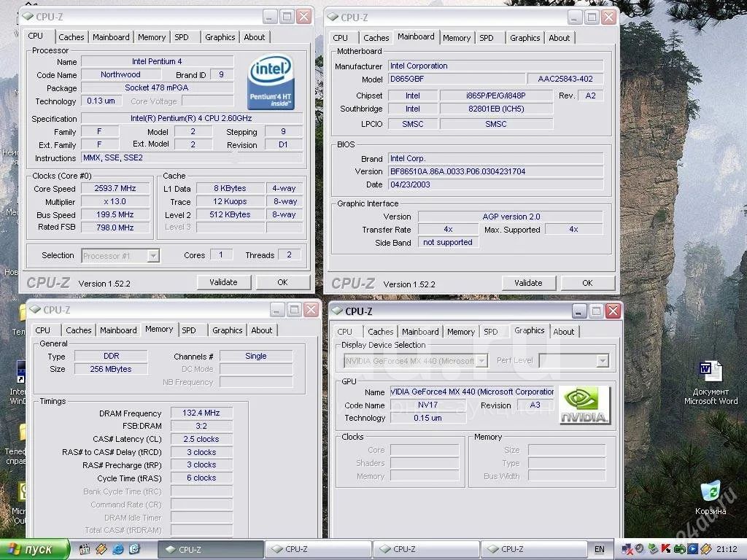Click the CPU-Z title icon in Memory window
This screenshot has height=560, width=747.
click(35, 309)
